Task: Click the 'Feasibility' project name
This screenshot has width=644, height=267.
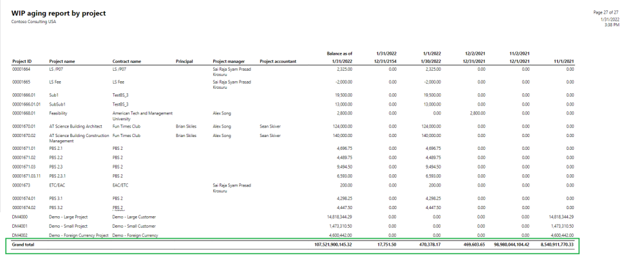Action: click(59, 113)
